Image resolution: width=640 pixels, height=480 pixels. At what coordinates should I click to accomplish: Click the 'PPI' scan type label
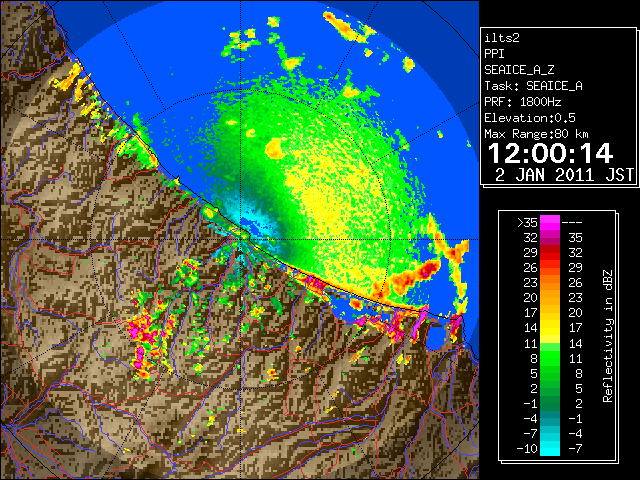coord(494,54)
